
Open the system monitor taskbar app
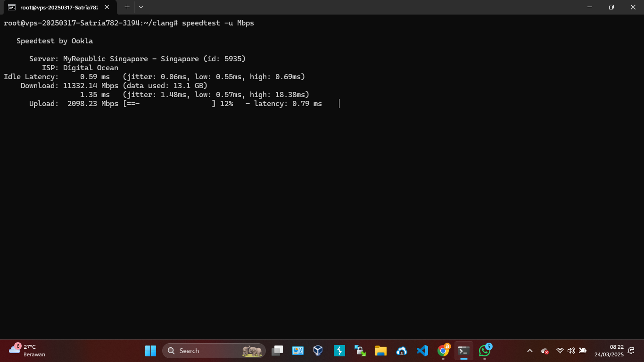pos(297,351)
